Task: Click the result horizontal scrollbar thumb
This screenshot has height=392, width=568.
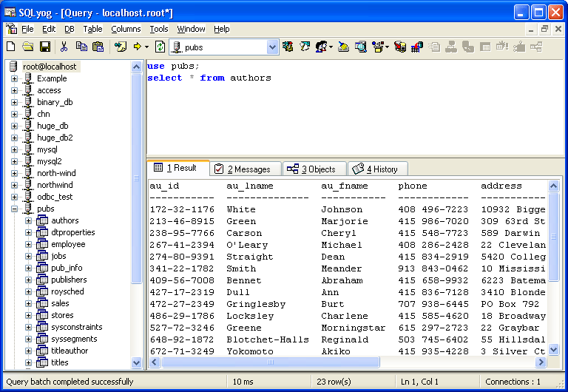Action: 270,362
